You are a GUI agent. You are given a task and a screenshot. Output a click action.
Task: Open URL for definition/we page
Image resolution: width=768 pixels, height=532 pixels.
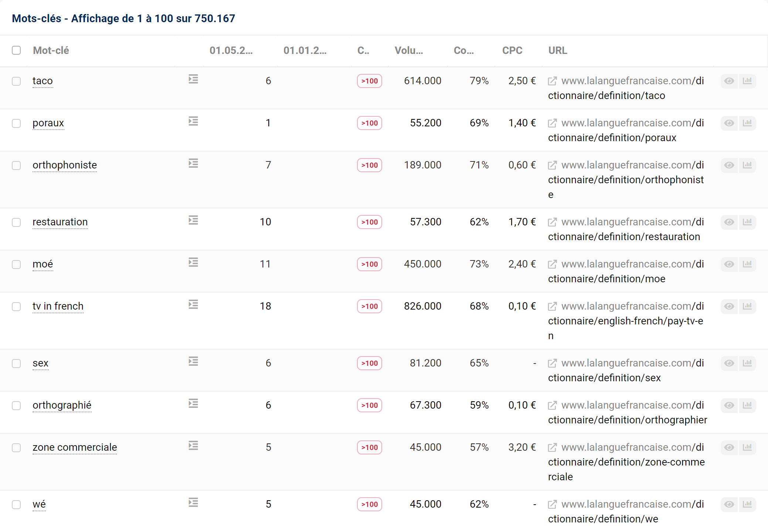[x=626, y=512]
